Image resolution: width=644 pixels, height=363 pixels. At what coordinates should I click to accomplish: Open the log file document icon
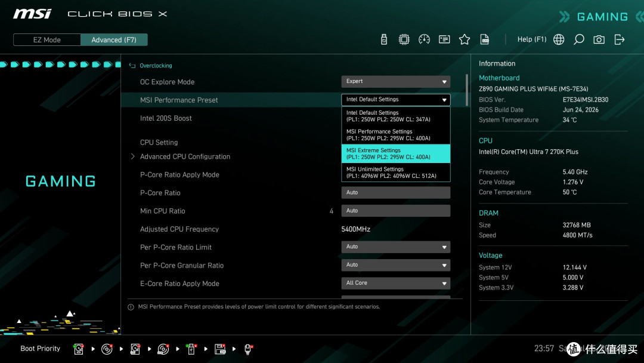click(485, 39)
